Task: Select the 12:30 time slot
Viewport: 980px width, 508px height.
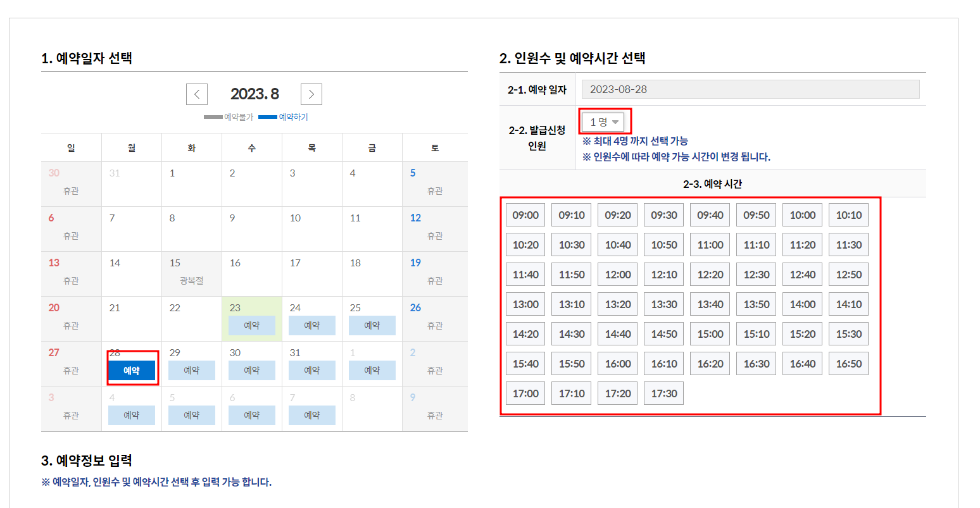Action: pyautogui.click(x=756, y=274)
